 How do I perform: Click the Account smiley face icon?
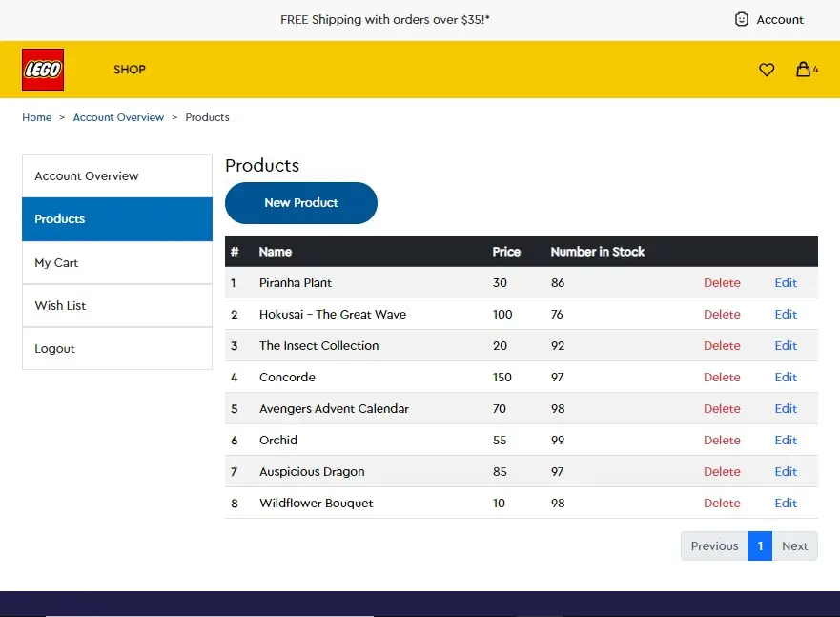coord(742,19)
